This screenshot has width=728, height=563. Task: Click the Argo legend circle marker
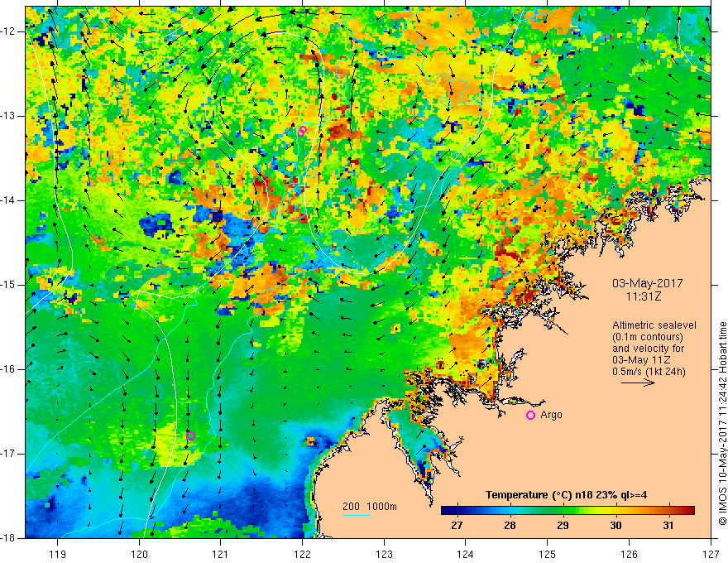[530, 415]
